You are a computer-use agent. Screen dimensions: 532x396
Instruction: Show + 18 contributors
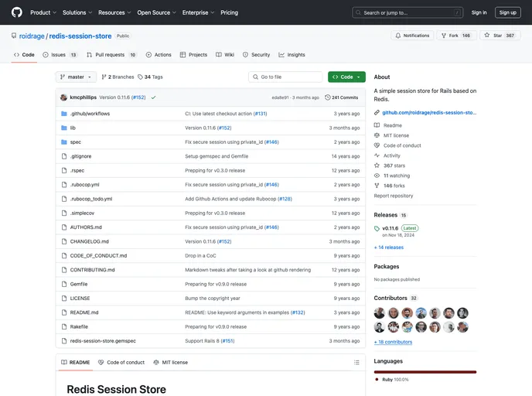[x=393, y=342]
